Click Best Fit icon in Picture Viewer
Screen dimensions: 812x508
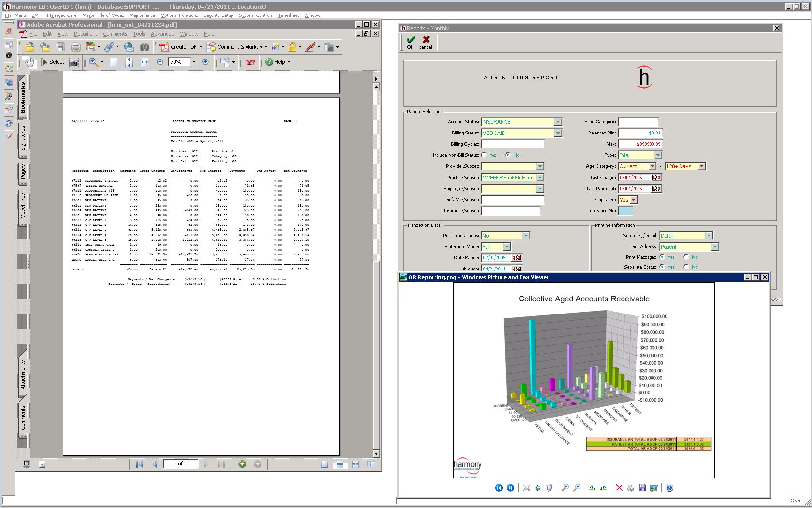(526, 488)
